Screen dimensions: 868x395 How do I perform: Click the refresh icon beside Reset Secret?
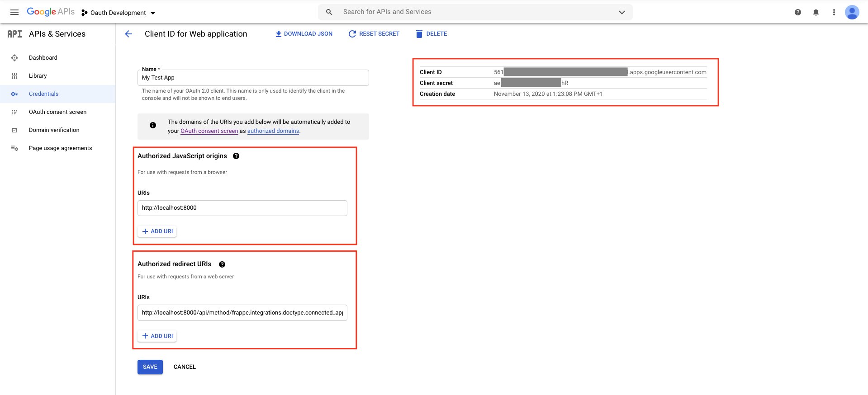352,34
